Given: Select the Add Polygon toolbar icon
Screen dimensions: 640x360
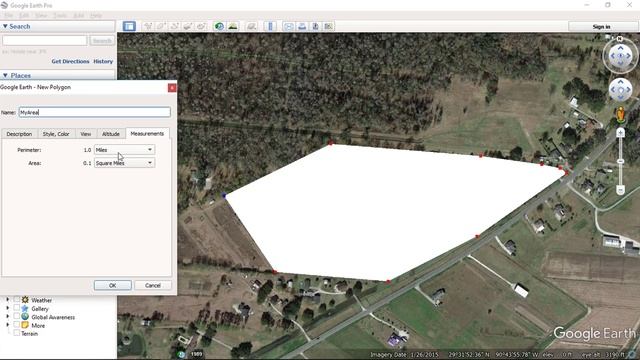Looking at the screenshot, I should (161, 27).
